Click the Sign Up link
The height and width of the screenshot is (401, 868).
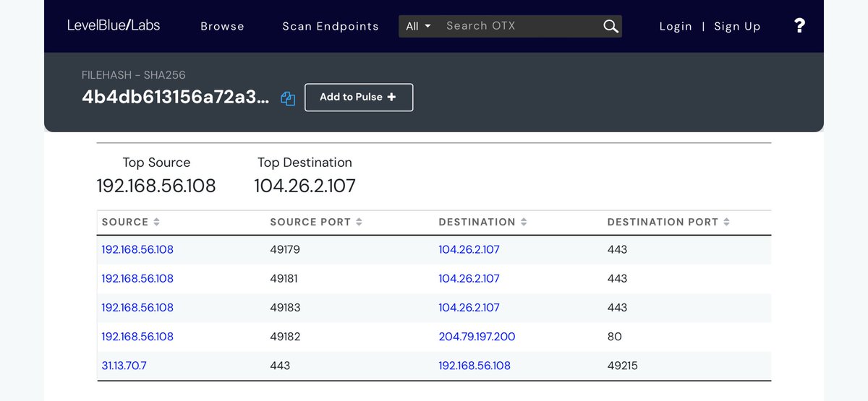point(737,26)
